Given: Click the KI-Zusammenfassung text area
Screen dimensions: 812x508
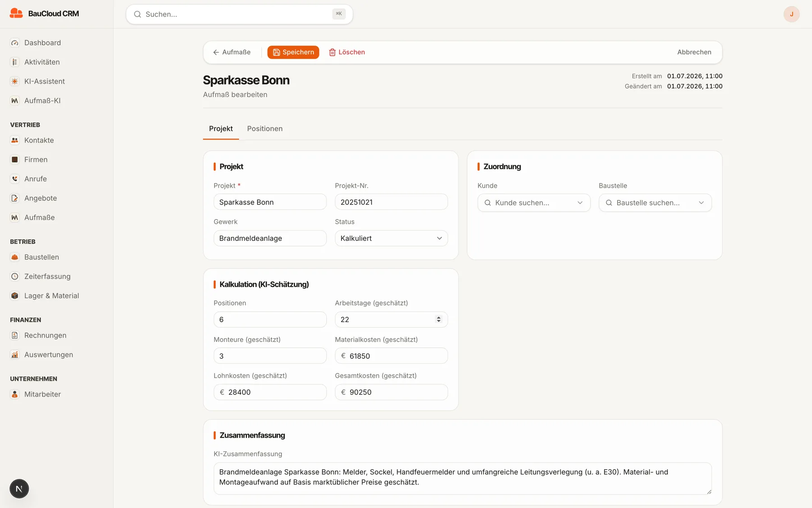Looking at the screenshot, I should pos(462,479).
